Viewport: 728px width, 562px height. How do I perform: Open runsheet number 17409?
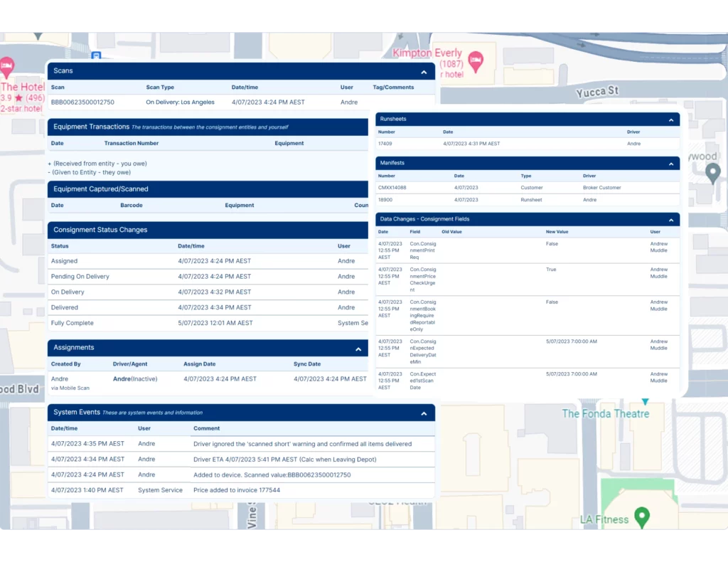(x=384, y=143)
